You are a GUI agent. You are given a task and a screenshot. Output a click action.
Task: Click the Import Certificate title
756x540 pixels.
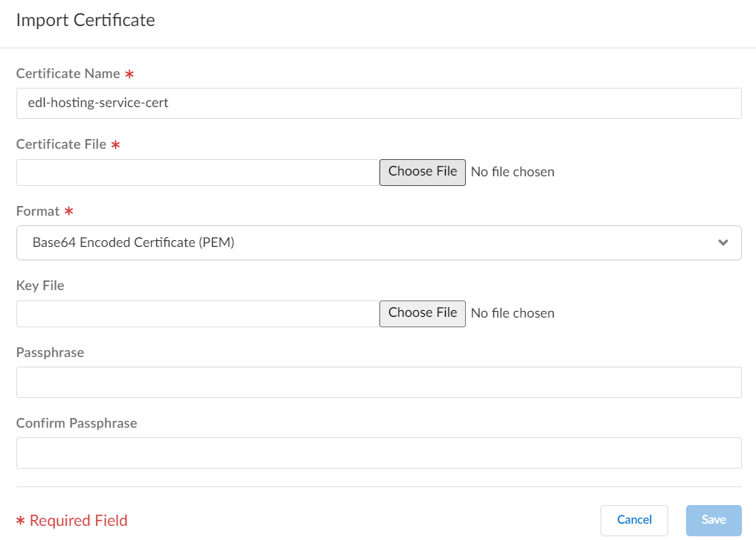84,20
